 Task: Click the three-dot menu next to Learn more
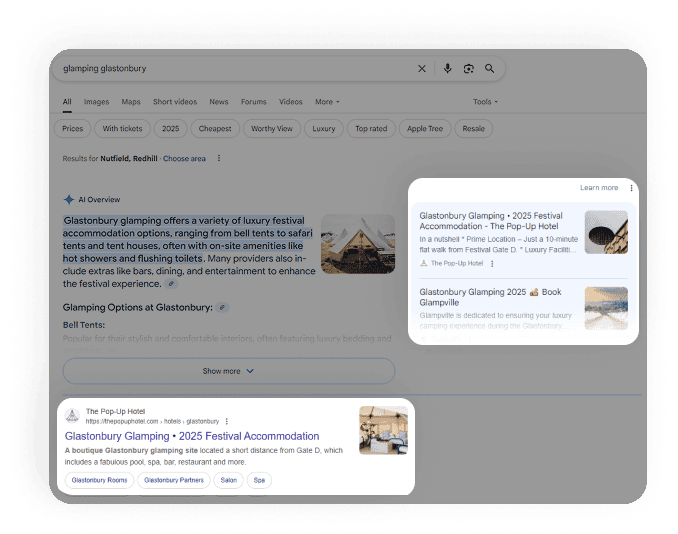click(x=631, y=188)
